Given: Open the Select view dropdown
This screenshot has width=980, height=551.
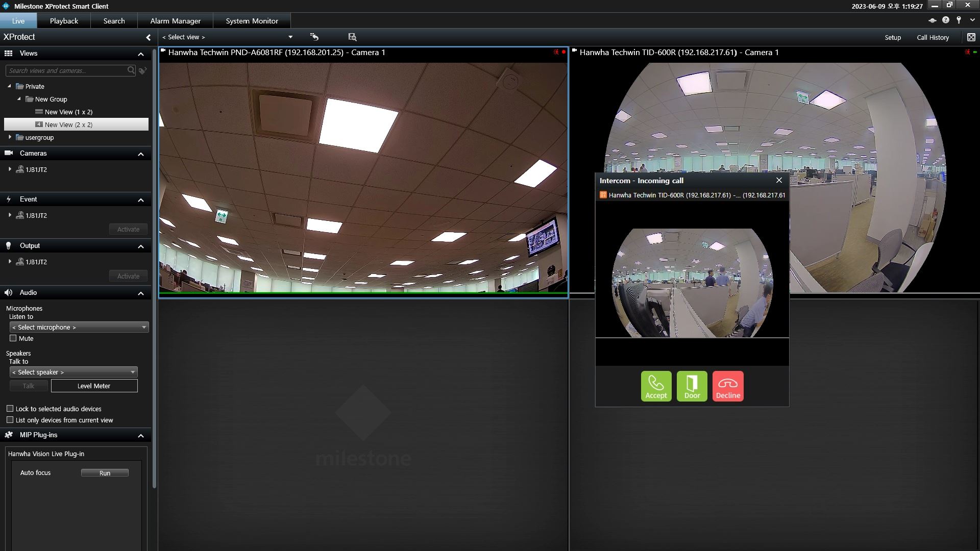Looking at the screenshot, I should [228, 37].
